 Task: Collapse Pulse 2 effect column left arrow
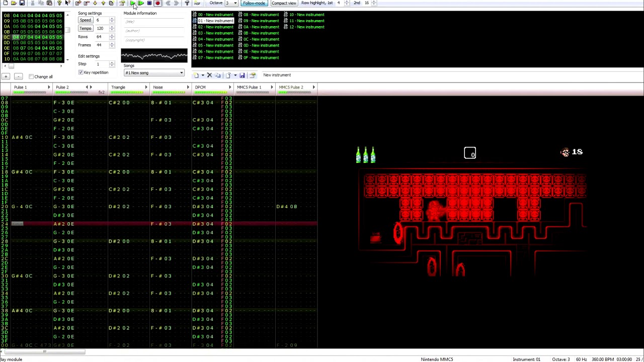coord(87,87)
